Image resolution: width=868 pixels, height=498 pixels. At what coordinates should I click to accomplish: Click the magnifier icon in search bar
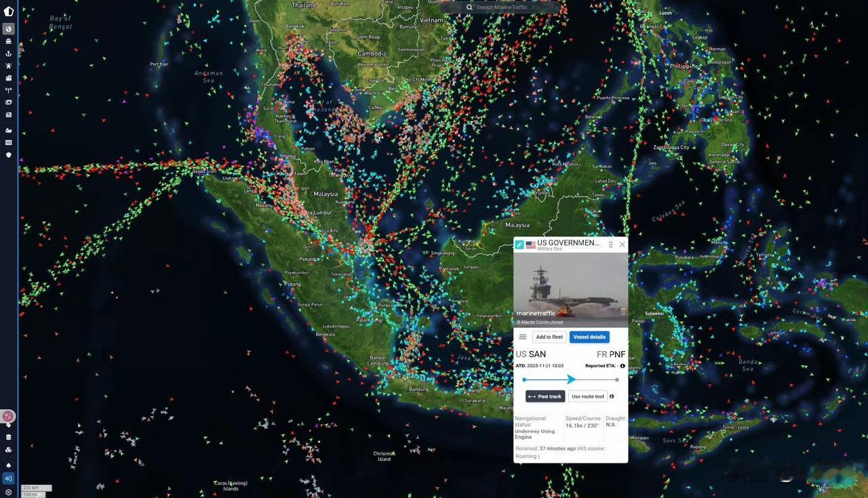tap(469, 7)
